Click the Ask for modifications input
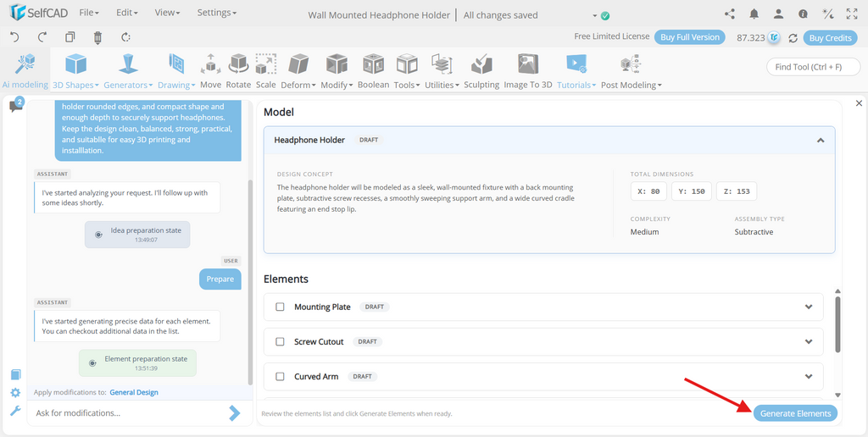868x437 pixels. tap(127, 412)
